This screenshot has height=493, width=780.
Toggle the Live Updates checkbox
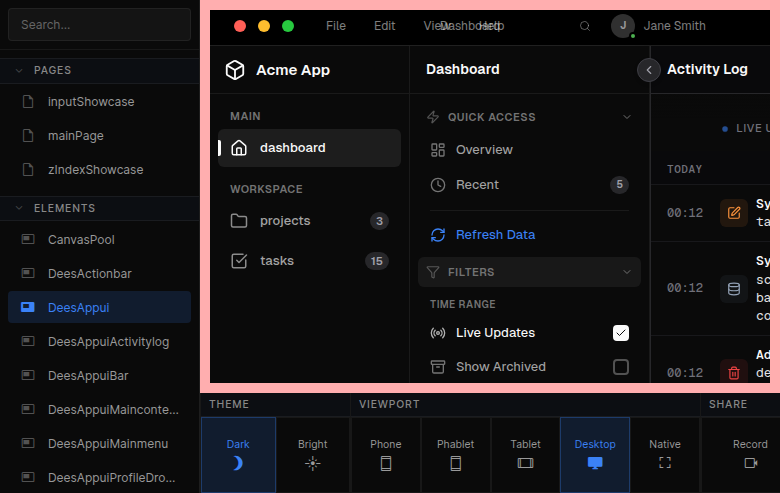click(621, 333)
